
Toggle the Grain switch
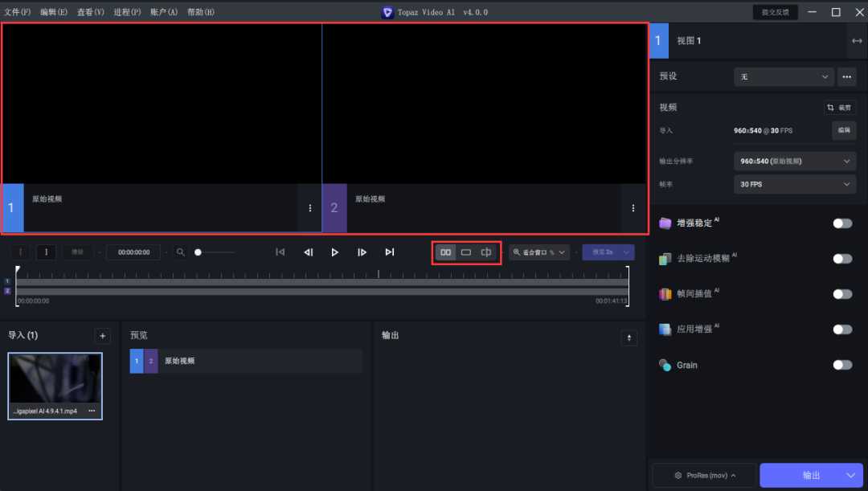[841, 365]
